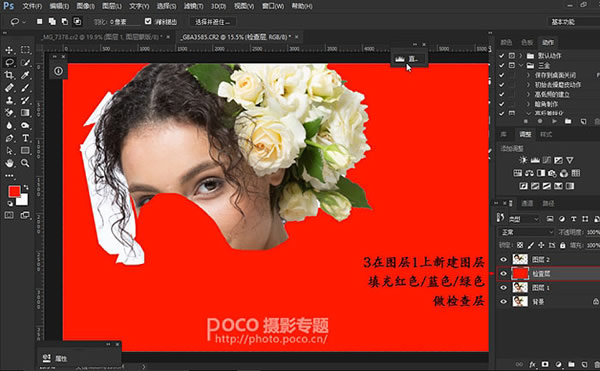This screenshot has width=600, height=371.
Task: Click the 选择并遮住 button
Action: pyautogui.click(x=213, y=22)
